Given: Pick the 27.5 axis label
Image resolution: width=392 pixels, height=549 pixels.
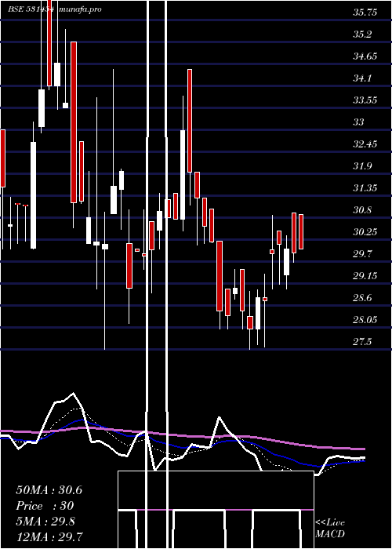Looking at the screenshot, I should pyautogui.click(x=362, y=342).
